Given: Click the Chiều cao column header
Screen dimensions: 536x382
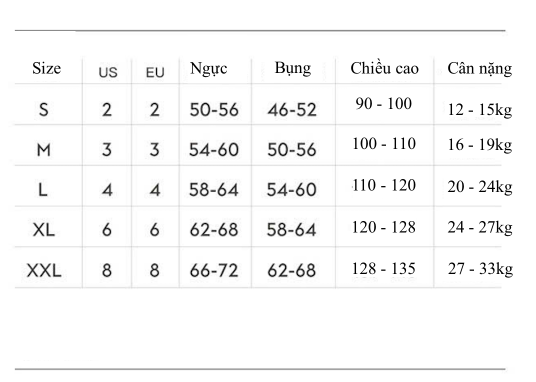Looking at the screenshot, I should coord(385,68).
